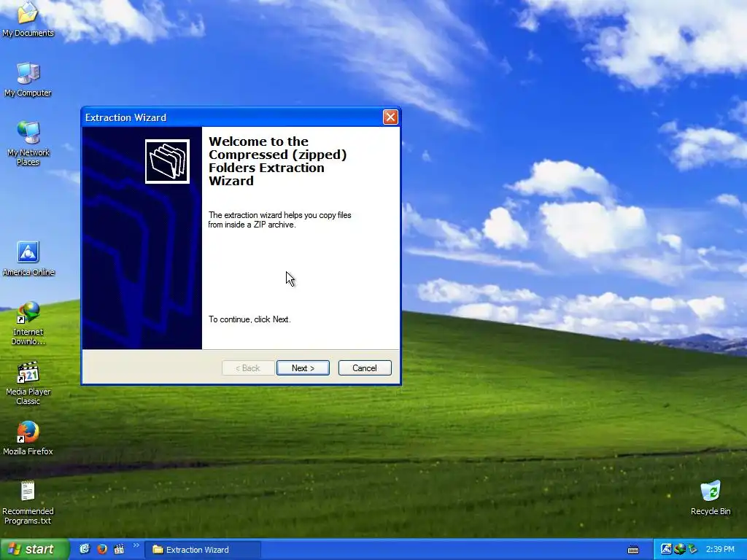Select the America Online desktop icon
Viewport: 747px width, 560px height.
[28, 259]
